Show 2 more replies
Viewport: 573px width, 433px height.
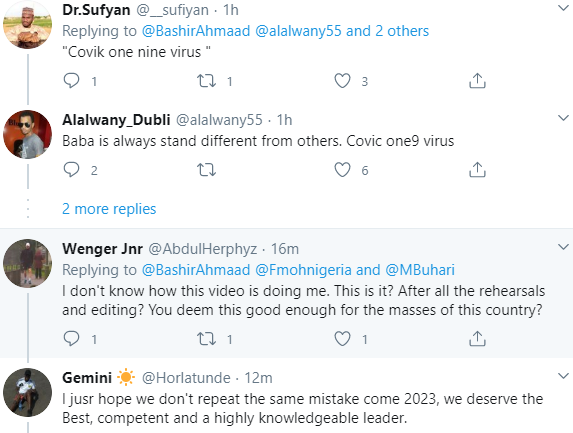click(x=109, y=209)
